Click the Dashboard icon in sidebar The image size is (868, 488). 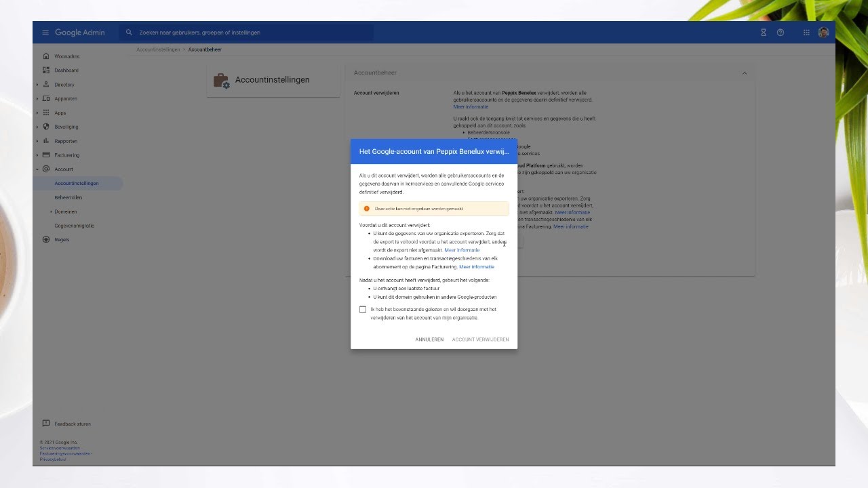[x=46, y=70]
